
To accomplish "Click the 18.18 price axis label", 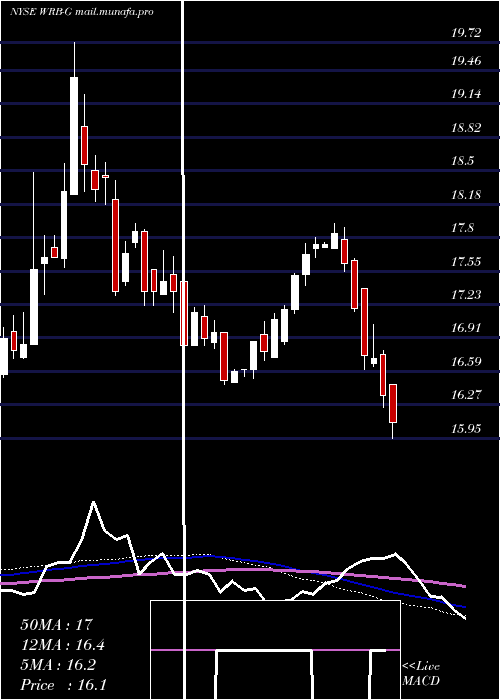I will (466, 195).
